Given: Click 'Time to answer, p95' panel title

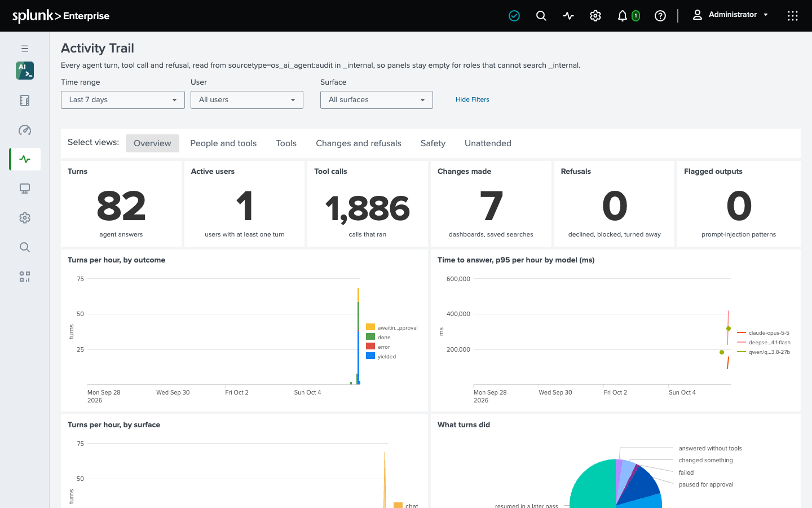Looking at the screenshot, I should coord(516,260).
